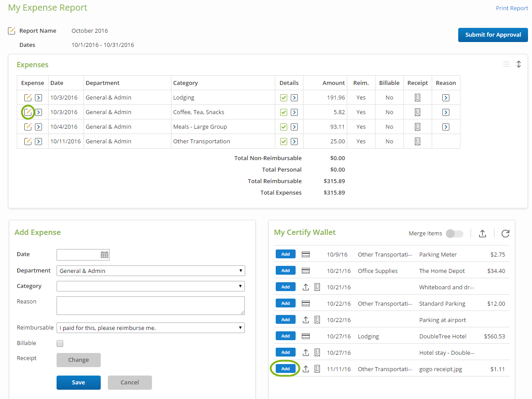532x399 pixels.
Task: Click list view icon in Expenses panel
Action: 506,65
